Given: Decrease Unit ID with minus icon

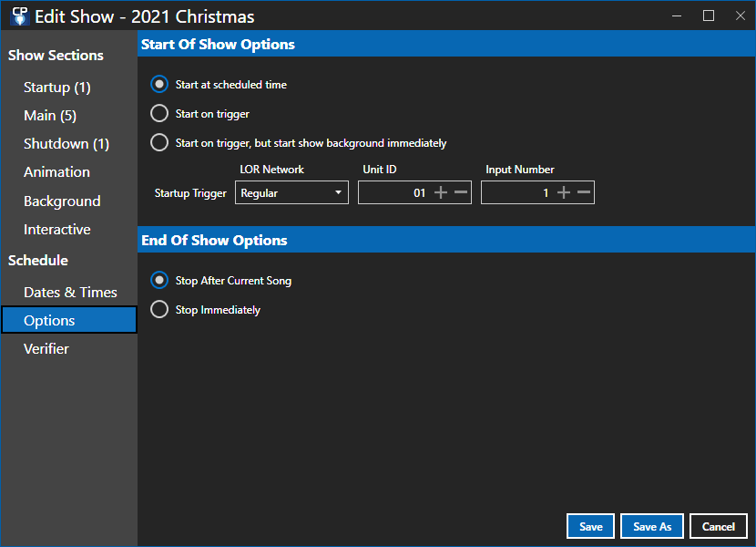Looking at the screenshot, I should (461, 192).
